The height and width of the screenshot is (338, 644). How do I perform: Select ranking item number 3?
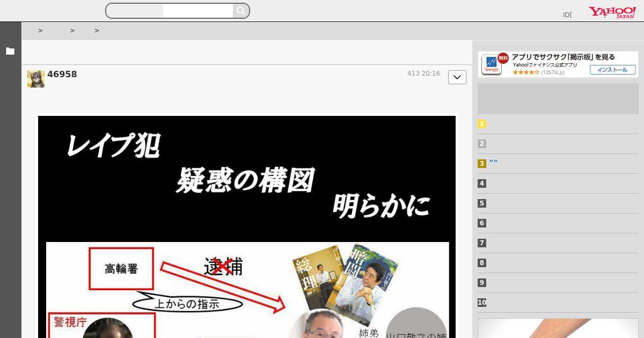click(x=482, y=164)
